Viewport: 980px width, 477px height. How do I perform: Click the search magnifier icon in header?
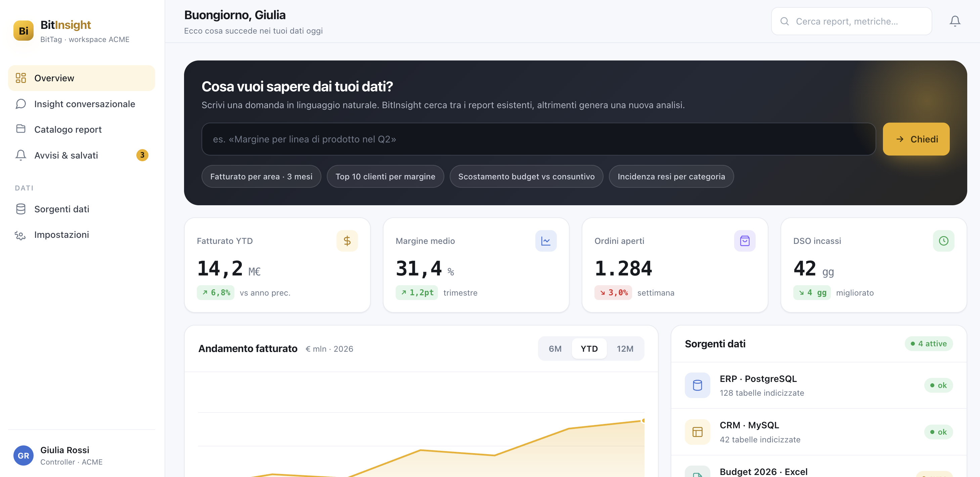point(784,21)
